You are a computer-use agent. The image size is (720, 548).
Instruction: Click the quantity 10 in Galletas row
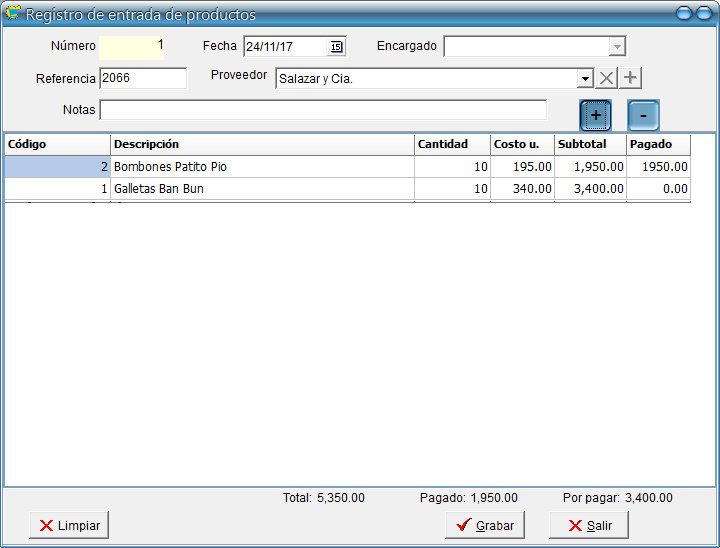(452, 189)
